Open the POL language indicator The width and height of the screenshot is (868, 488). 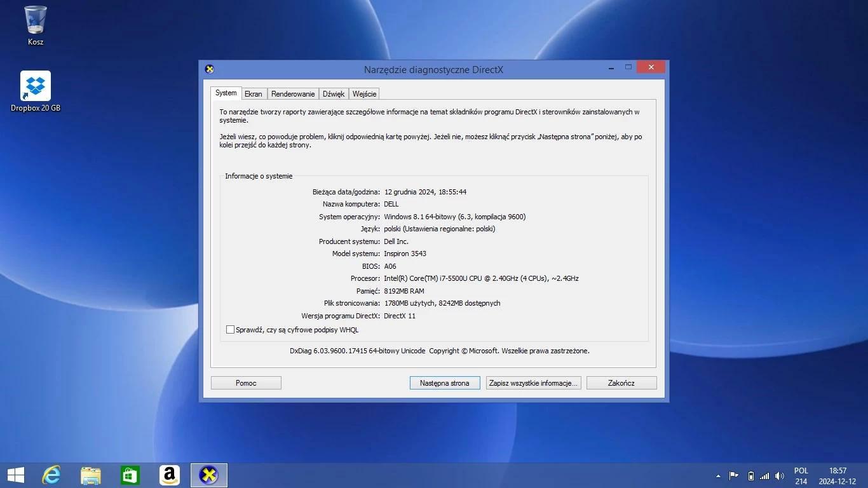coord(801,475)
